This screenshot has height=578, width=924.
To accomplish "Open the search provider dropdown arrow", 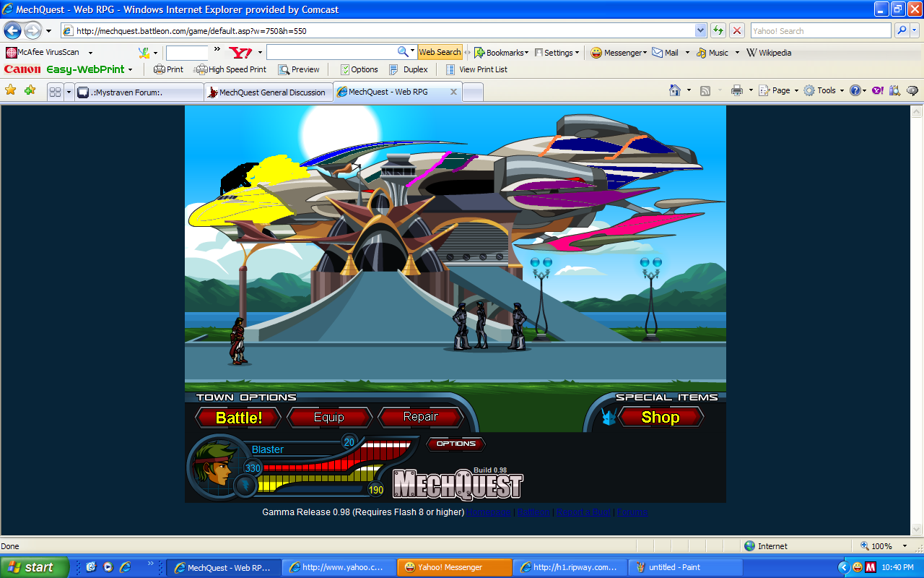I will [x=915, y=30].
